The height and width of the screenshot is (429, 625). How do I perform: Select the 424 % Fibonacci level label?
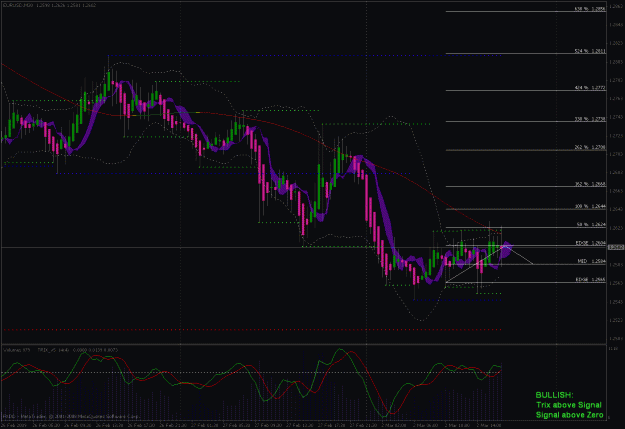pos(590,88)
